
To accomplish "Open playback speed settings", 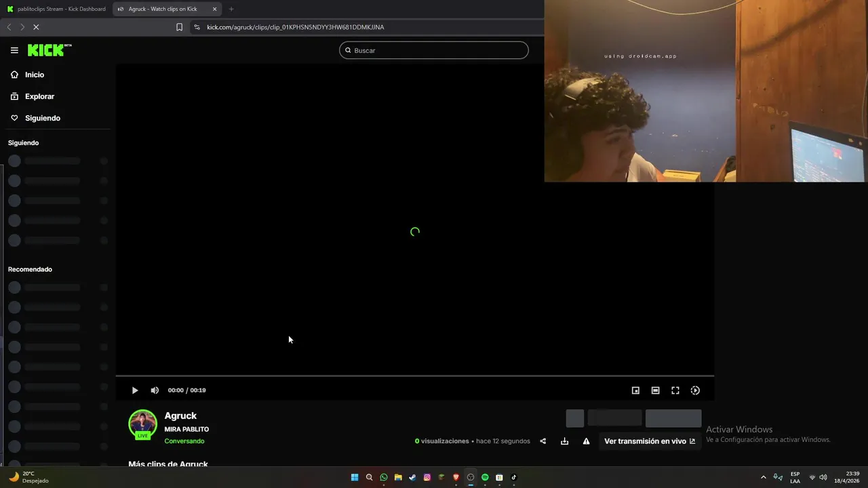I will (695, 390).
